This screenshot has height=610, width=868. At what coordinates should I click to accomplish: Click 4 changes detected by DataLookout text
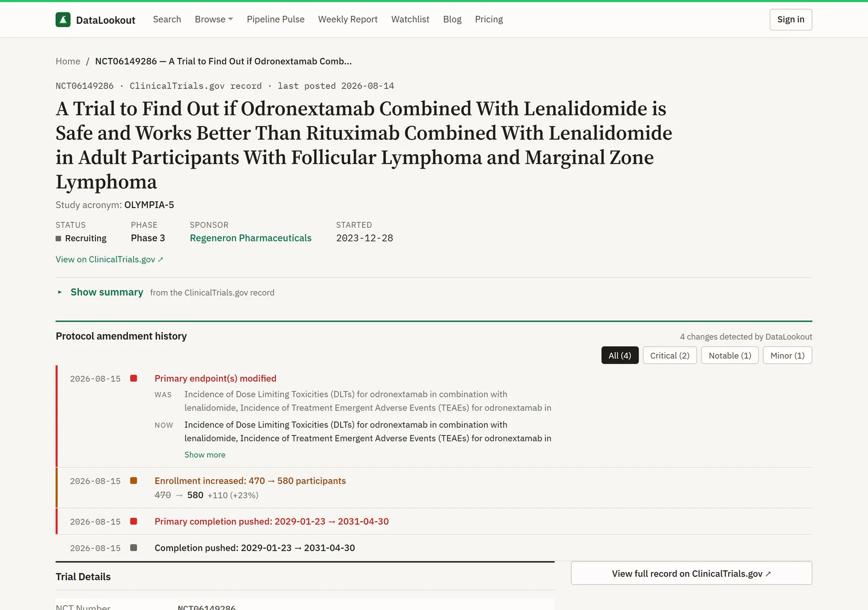[x=746, y=337]
